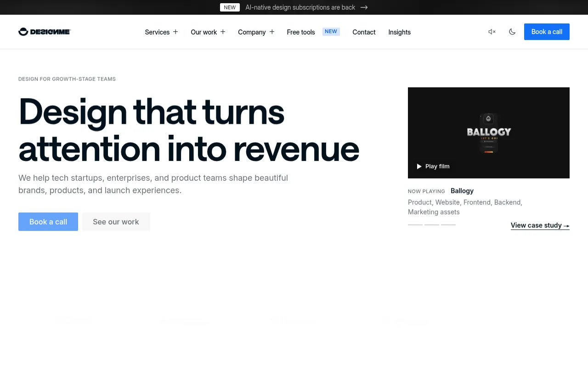Select the third film progress indicator
Image resolution: width=588 pixels, height=368 pixels.
coord(448,225)
